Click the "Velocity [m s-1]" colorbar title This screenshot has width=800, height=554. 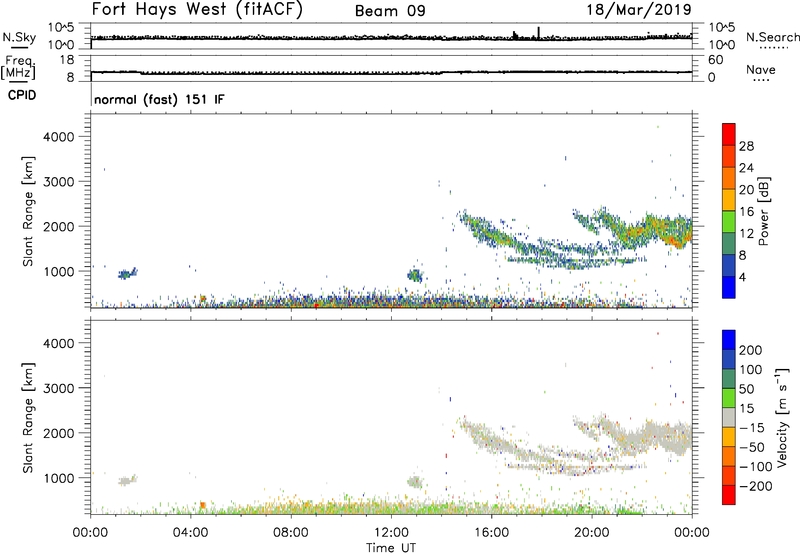pyautogui.click(x=782, y=417)
